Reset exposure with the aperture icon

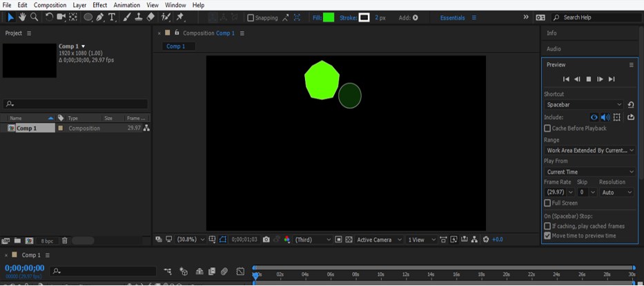pyautogui.click(x=486, y=240)
